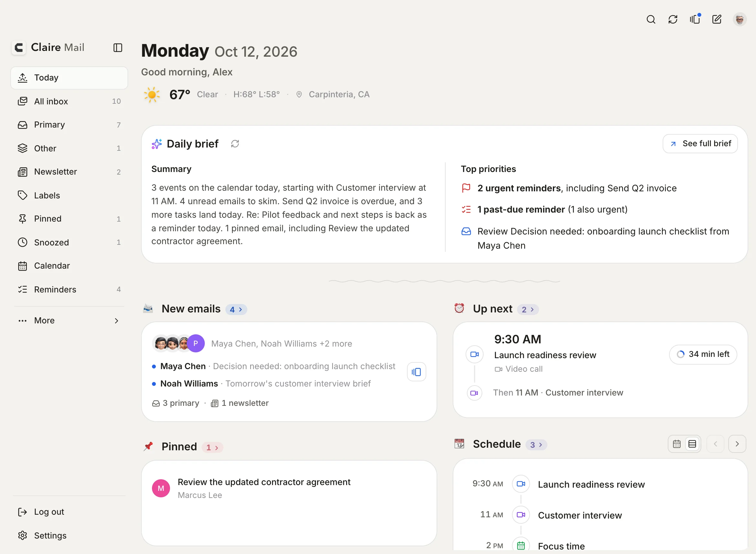This screenshot has width=756, height=554.
Task: Click the Up next alarm clock icon
Action: coord(459,308)
